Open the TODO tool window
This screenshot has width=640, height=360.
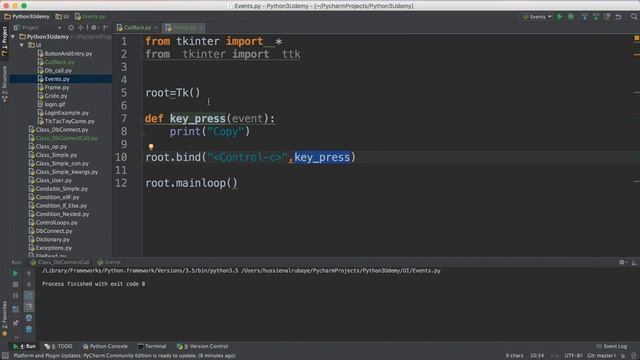[58, 347]
